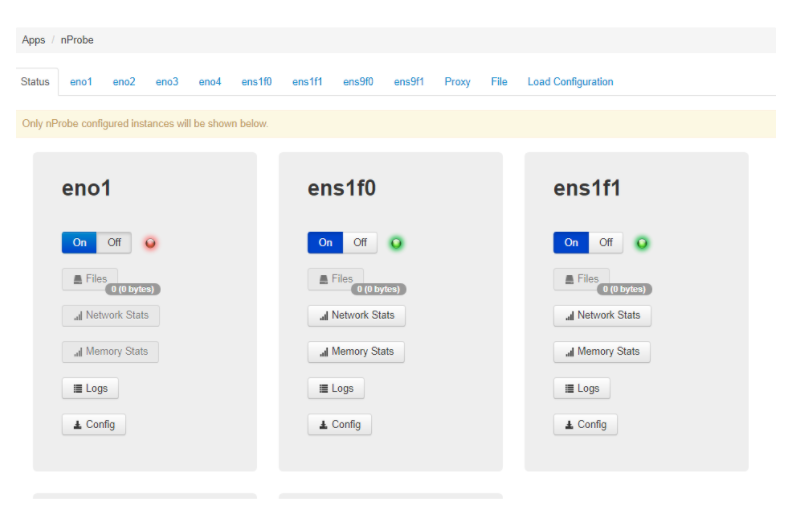
Task: Switch eno1 instance to Off
Action: [114, 242]
